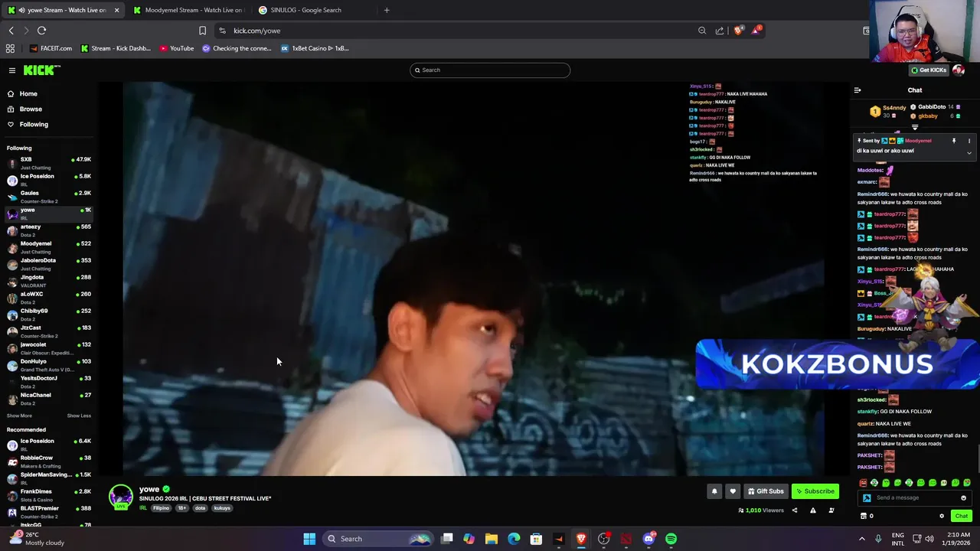This screenshot has width=980, height=551.
Task: Open the YouTube bookmark
Action: pyautogui.click(x=177, y=48)
